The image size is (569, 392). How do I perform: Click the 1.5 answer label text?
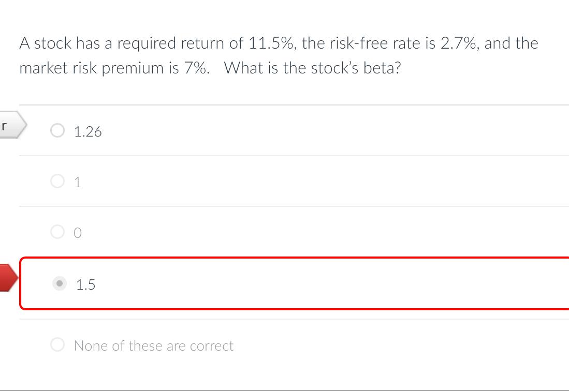pos(85,284)
